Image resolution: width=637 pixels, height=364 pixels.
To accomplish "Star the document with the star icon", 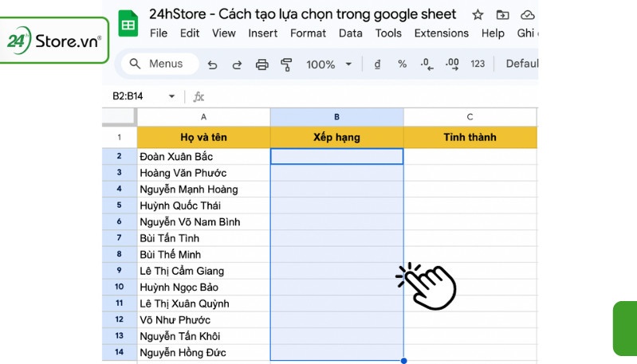I will [478, 15].
